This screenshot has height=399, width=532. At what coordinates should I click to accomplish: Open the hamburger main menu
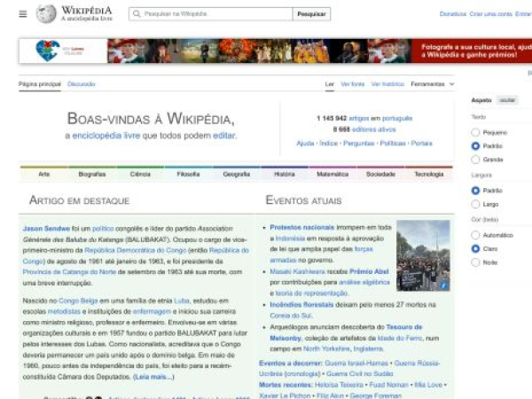23,14
